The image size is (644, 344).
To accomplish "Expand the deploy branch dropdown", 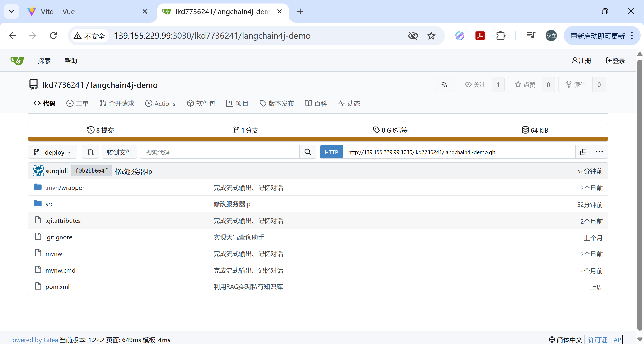I will pos(53,152).
